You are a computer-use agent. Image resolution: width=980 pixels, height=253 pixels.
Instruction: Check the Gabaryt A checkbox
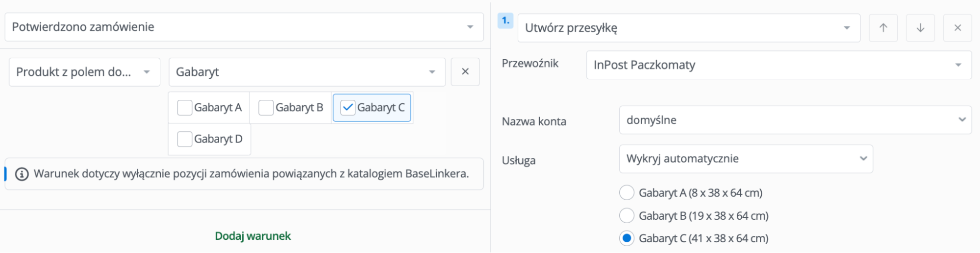click(185, 108)
